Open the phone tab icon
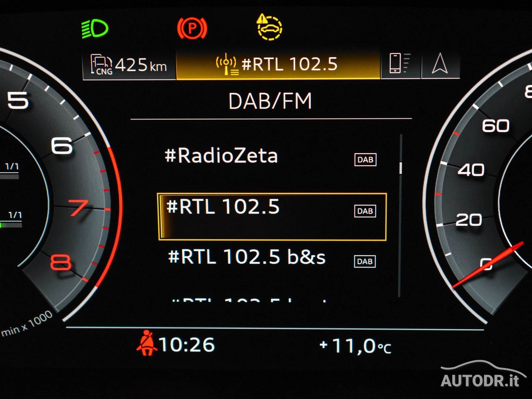This screenshot has height=399, width=532. point(399,63)
